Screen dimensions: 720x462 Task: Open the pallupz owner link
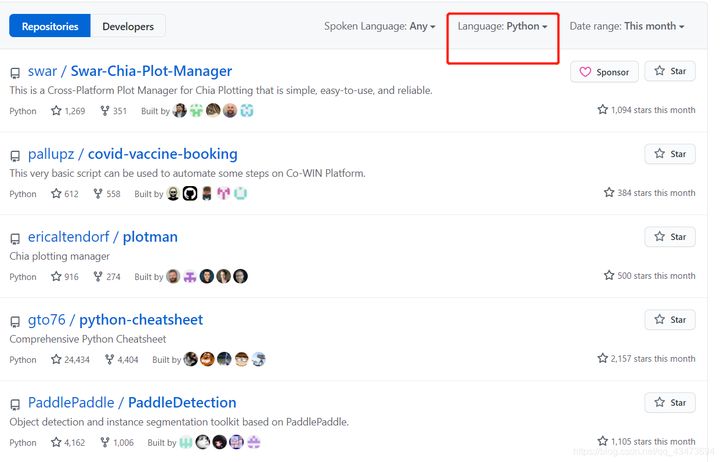[51, 154]
